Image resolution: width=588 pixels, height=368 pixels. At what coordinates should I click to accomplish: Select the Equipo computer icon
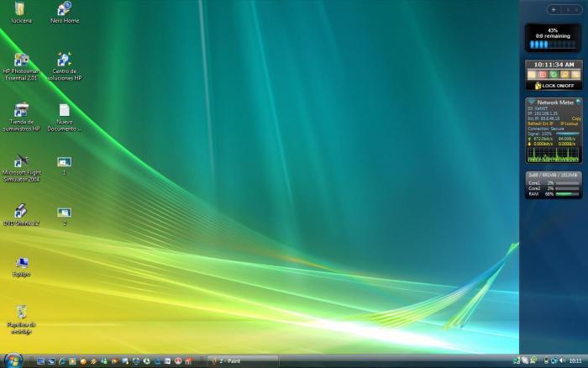point(21,267)
